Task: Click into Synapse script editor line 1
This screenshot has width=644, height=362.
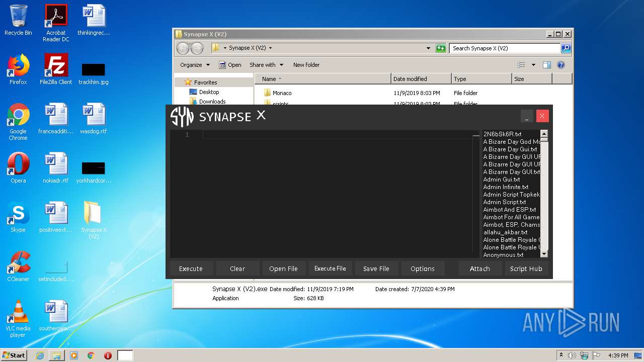Action: [x=337, y=135]
